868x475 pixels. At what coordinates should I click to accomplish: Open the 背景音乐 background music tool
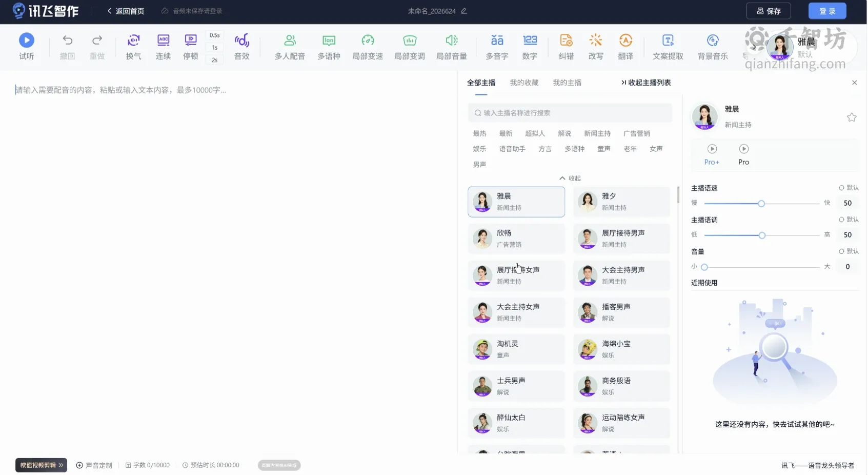713,47
